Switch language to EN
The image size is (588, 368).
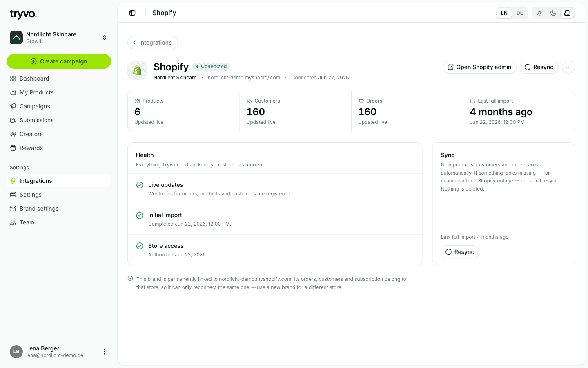504,13
